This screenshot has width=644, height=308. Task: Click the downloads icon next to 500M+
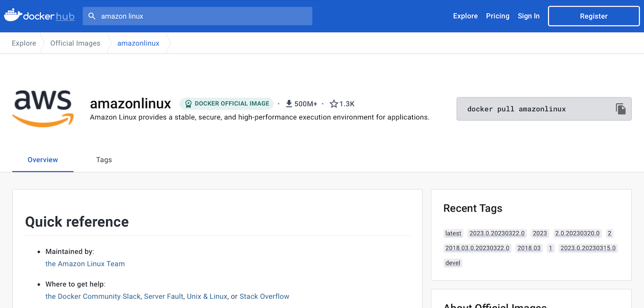point(289,104)
